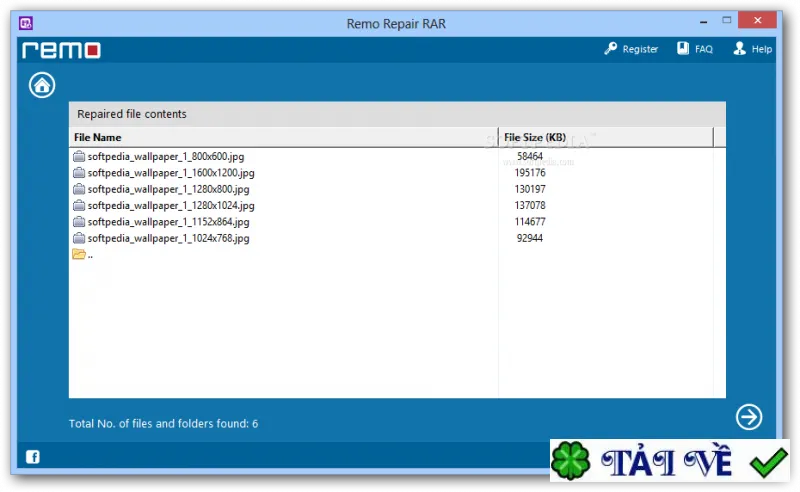Select softpedia_wallpaper_1_1600x1200.jpg
This screenshot has width=800, height=492.
(171, 173)
